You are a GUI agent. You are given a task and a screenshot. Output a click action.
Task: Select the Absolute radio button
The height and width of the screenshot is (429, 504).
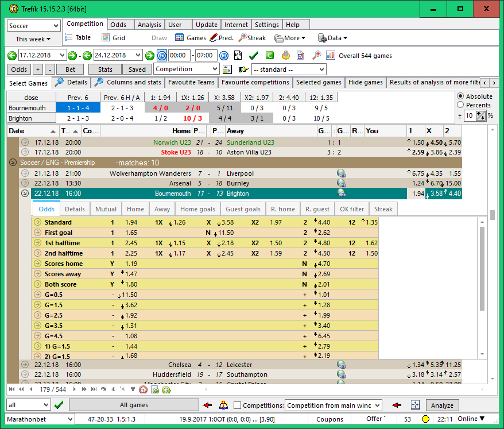(460, 96)
